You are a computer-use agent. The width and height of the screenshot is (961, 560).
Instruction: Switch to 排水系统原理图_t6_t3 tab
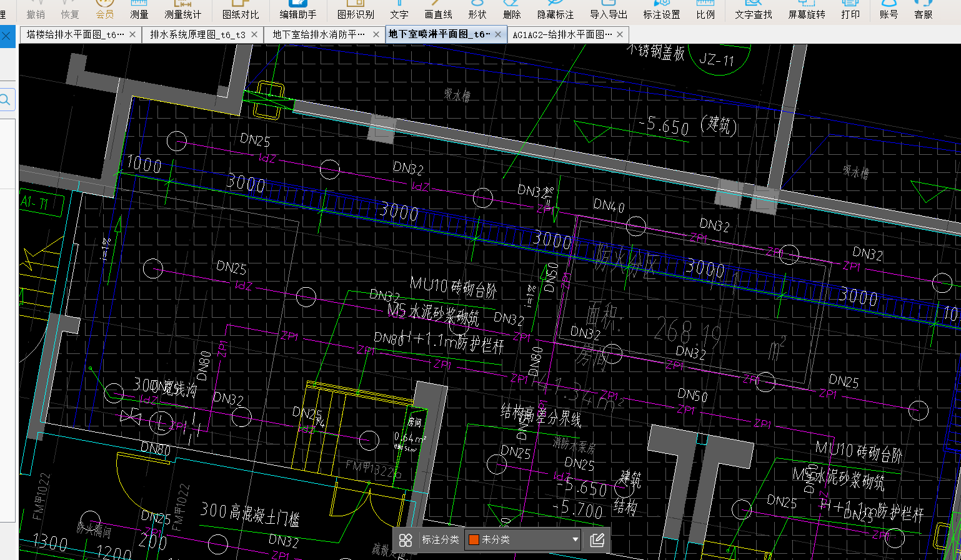[197, 35]
